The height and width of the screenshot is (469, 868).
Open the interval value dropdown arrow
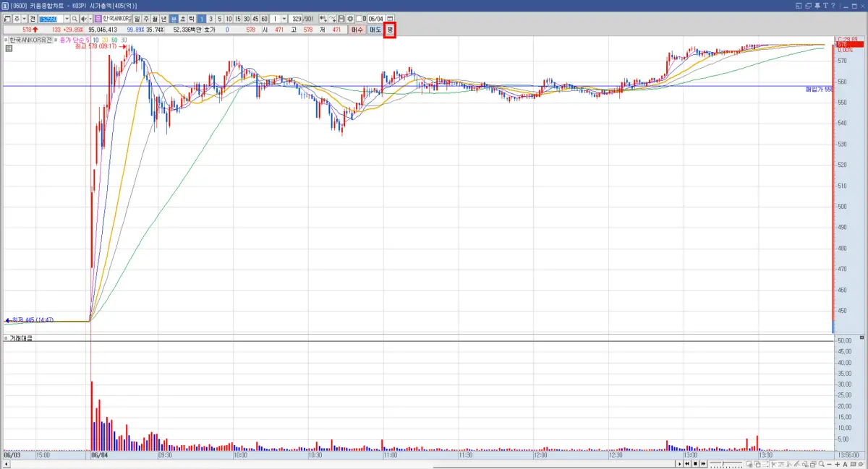coord(284,18)
